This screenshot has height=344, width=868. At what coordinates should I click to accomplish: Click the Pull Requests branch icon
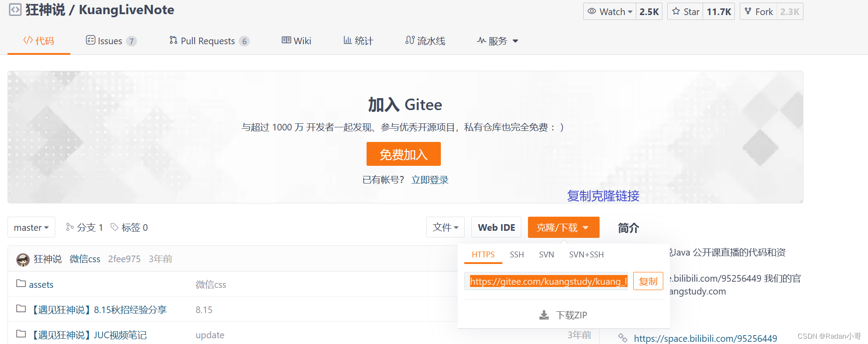coord(173,40)
